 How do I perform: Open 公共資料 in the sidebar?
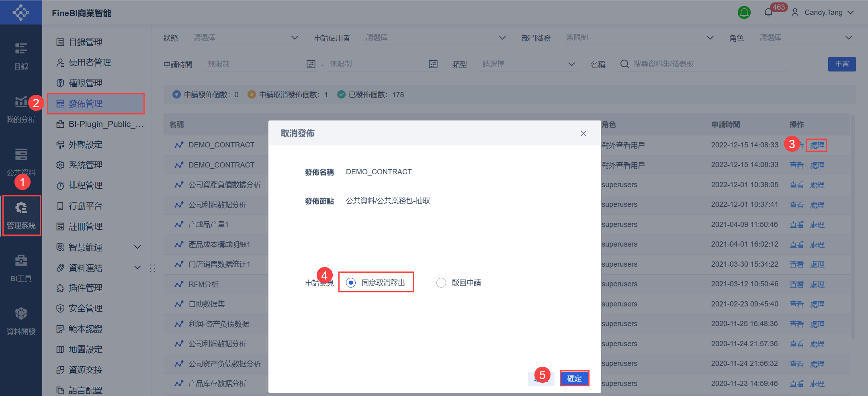21,162
